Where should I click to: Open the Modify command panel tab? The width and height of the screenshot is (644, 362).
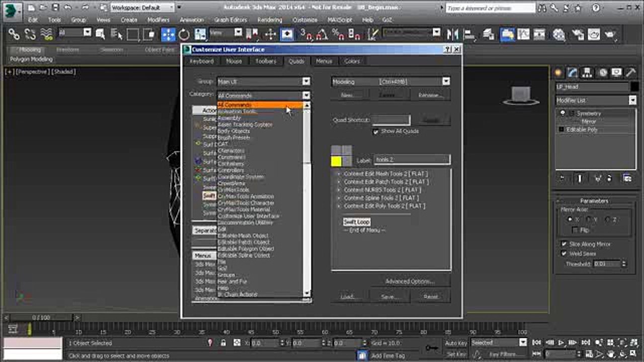click(573, 72)
